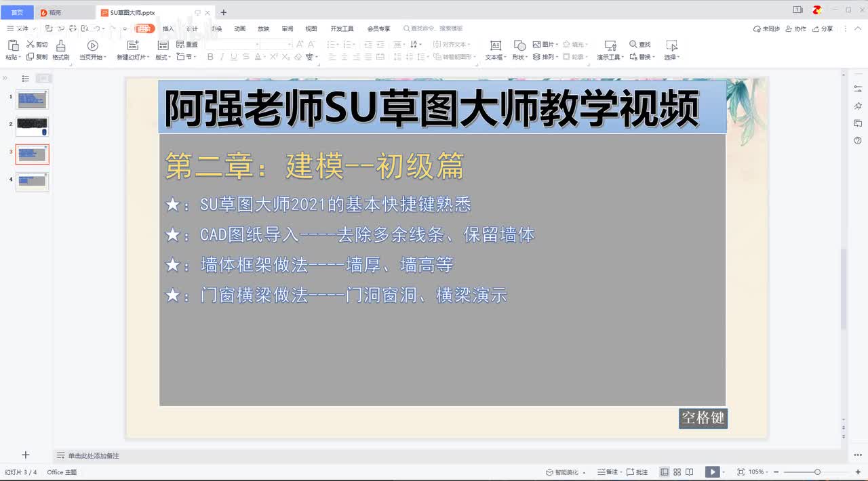Click the zoom out minus button
The height and width of the screenshot is (481, 868).
pyautogui.click(x=776, y=472)
